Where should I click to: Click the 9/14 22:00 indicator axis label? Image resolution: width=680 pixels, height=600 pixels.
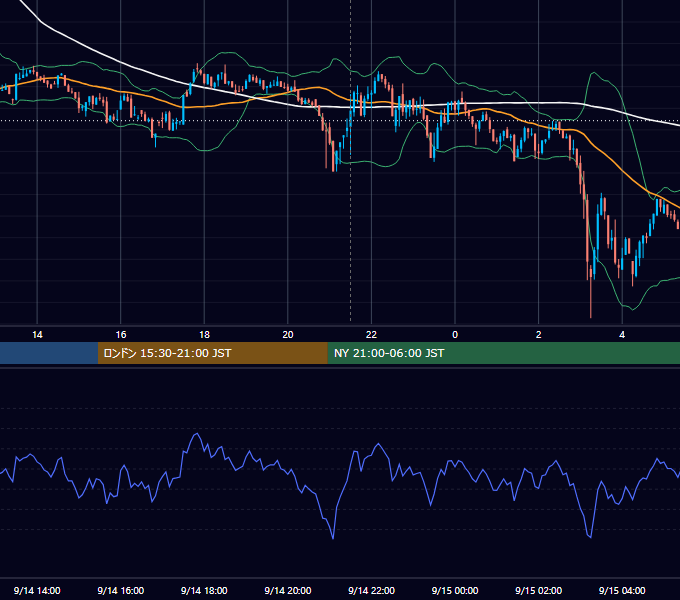(x=372, y=590)
